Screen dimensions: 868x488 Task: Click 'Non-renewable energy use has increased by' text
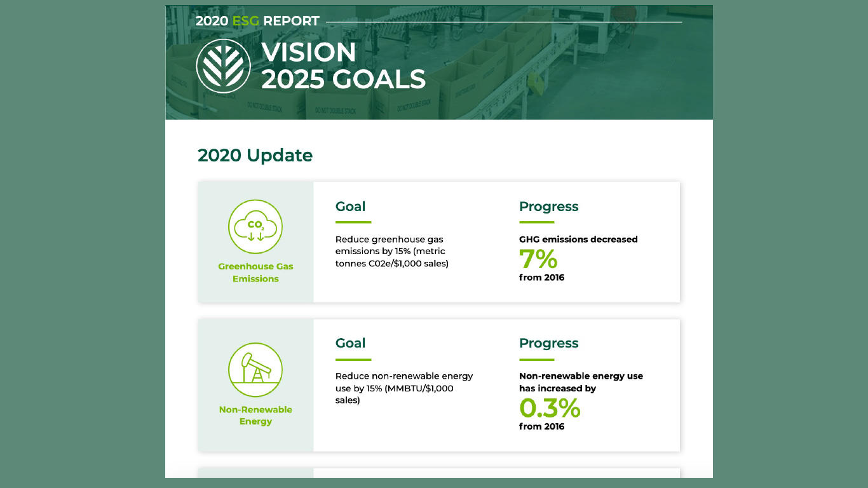(581, 382)
